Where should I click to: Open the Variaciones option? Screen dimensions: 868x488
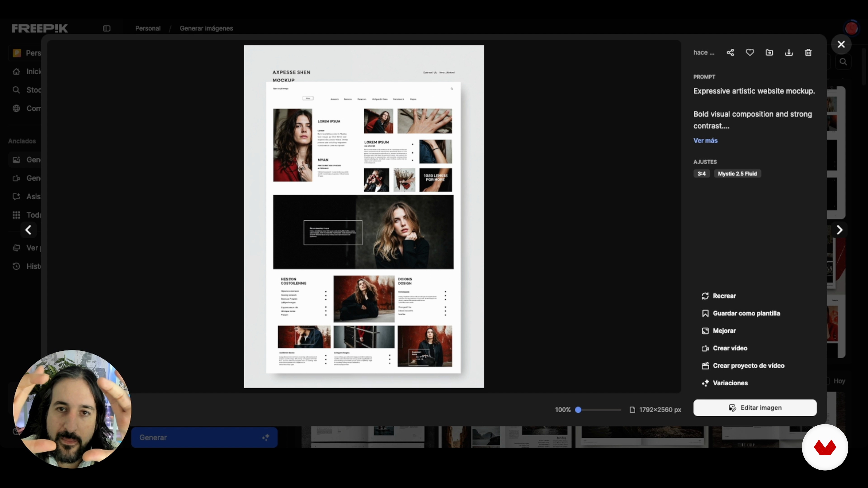coord(725,383)
